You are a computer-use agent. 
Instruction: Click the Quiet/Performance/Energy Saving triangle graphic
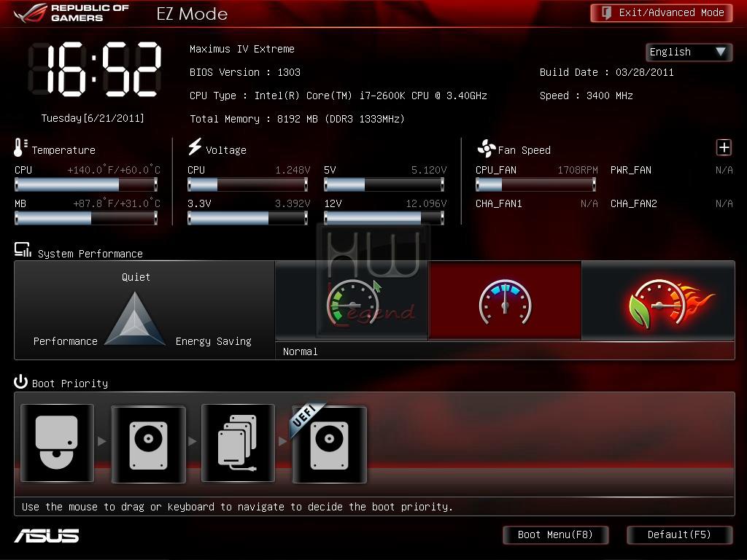(135, 319)
